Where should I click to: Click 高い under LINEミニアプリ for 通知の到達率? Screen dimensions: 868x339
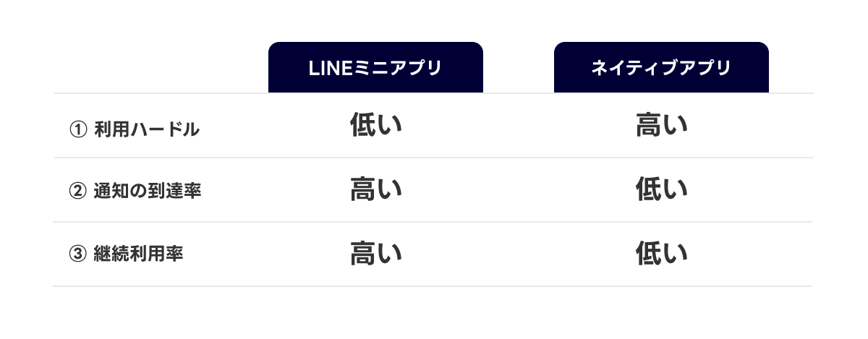coord(375,189)
